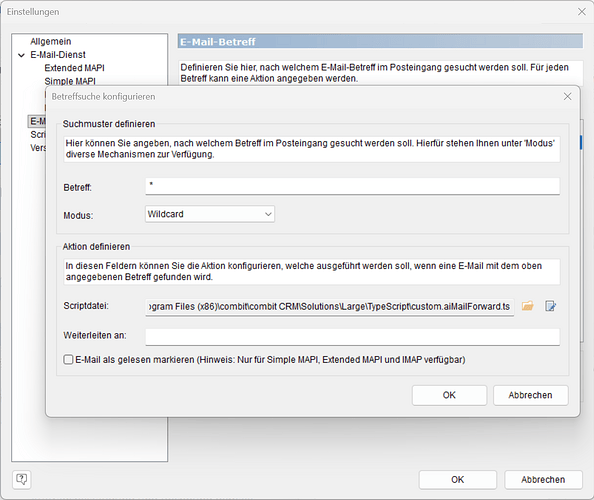This screenshot has height=500, width=594.
Task: Cancel the Betreffsuche dialog with Abbrechen
Action: coord(530,395)
